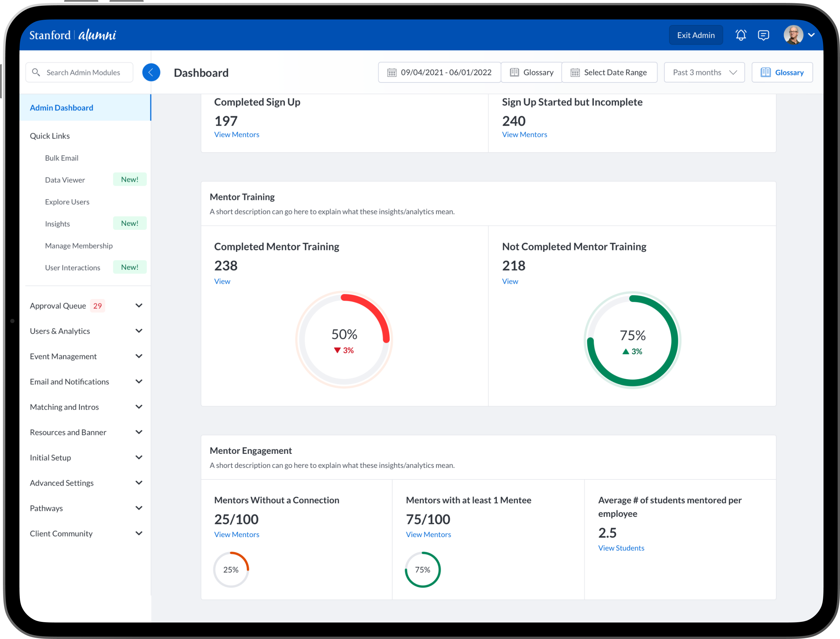Click the Exit Admin button
The height and width of the screenshot is (639, 840).
click(695, 35)
